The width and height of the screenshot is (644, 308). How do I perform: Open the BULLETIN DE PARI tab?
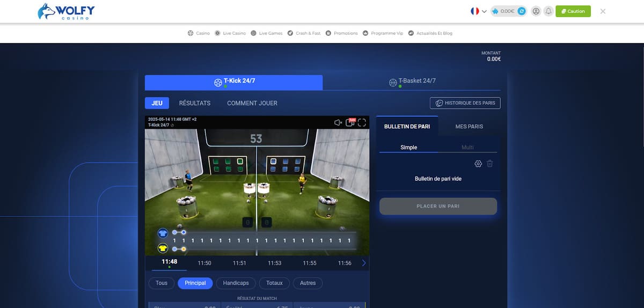point(407,127)
